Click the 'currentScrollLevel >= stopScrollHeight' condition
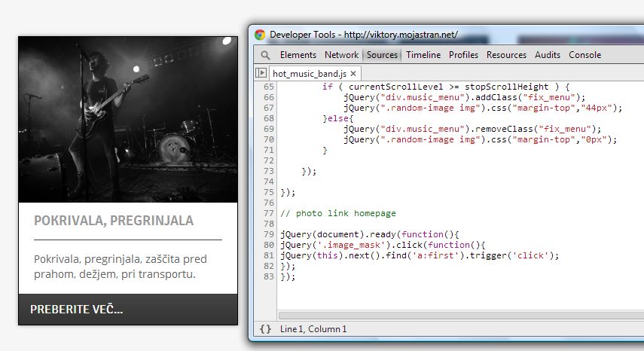This screenshot has width=644, height=351. 448,87
